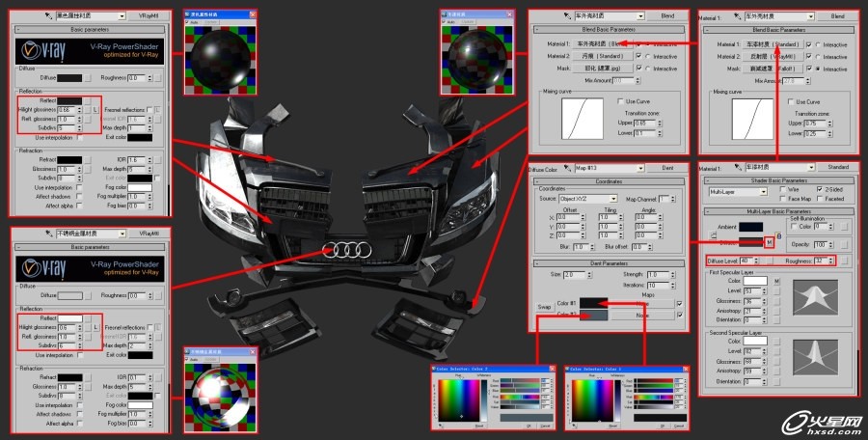Viewport: 868px width, 440px height.
Task: Click eyedropper icon in middle Blend panel
Action: pos(566,16)
